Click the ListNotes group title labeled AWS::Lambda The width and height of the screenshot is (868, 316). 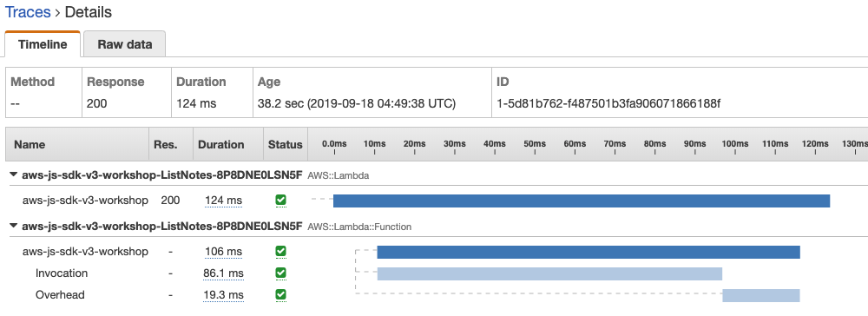pos(162,175)
